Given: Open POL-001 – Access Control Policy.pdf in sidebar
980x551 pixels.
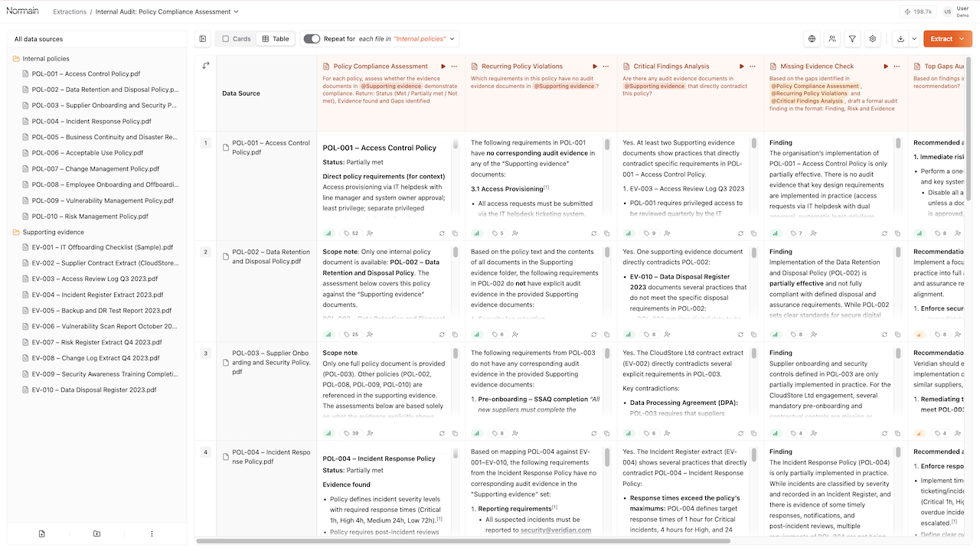Looking at the screenshot, I should (x=86, y=74).
